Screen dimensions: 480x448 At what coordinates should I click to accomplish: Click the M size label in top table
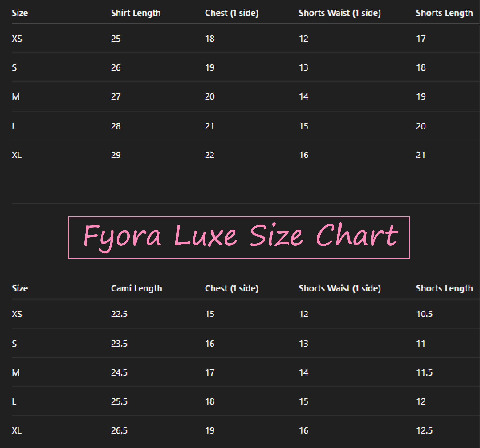tap(16, 97)
